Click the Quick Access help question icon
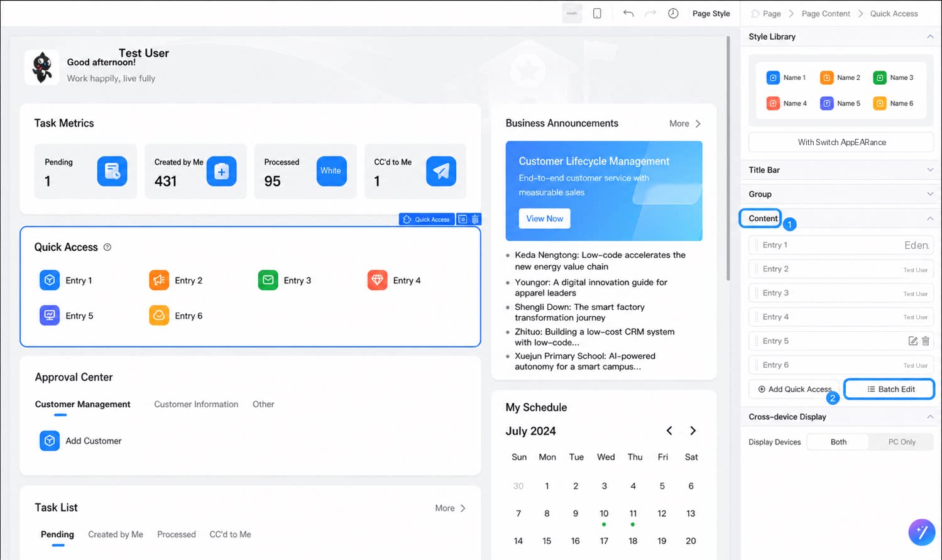This screenshot has width=942, height=560. 107,247
